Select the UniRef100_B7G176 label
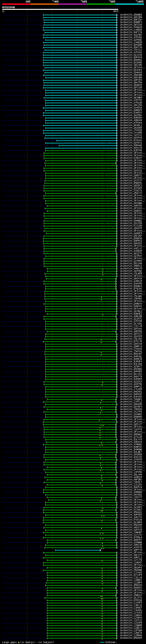The height and width of the screenshot is (644, 146). [x=131, y=342]
